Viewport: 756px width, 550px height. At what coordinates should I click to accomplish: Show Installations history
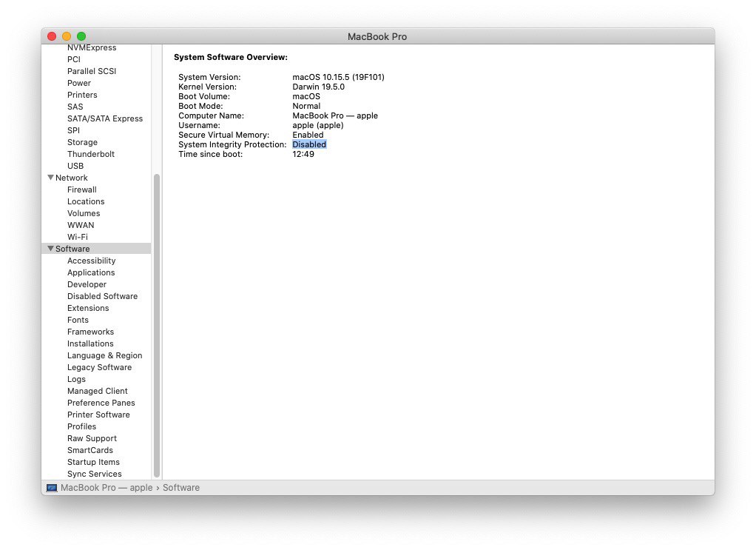[x=91, y=343]
